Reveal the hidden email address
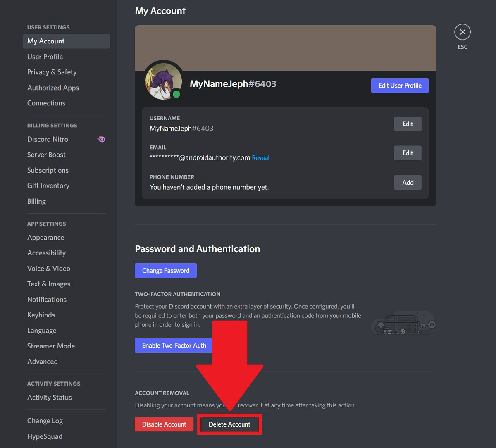The image size is (496, 448). (x=260, y=158)
